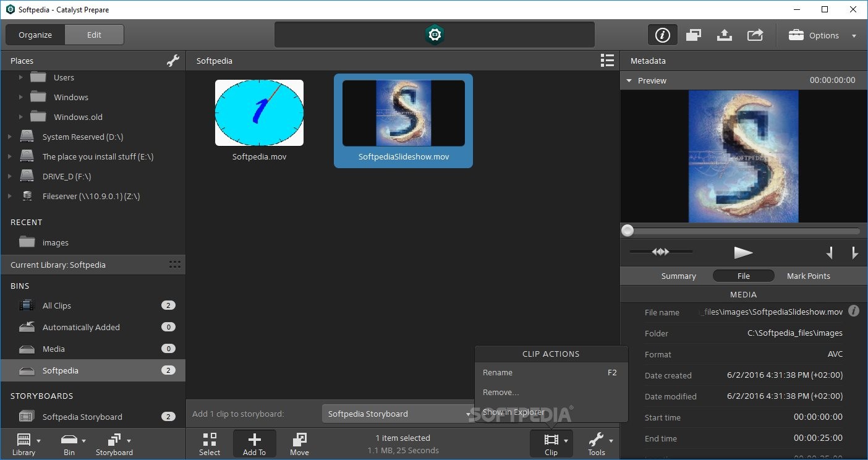Click the Tools wrench icon

click(596, 445)
